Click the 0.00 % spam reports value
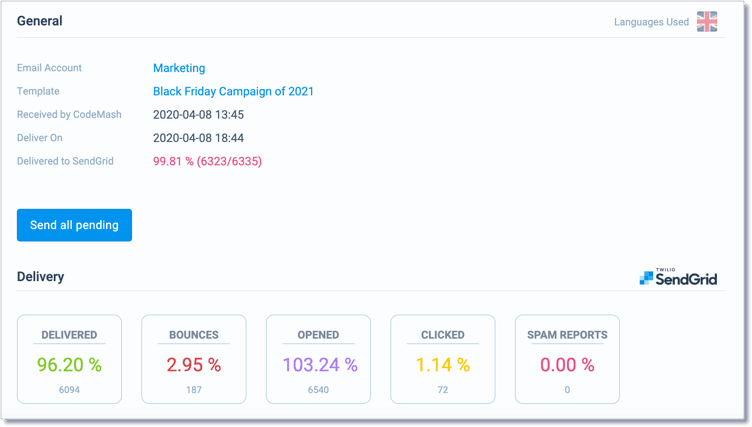752x427 pixels. coord(567,365)
